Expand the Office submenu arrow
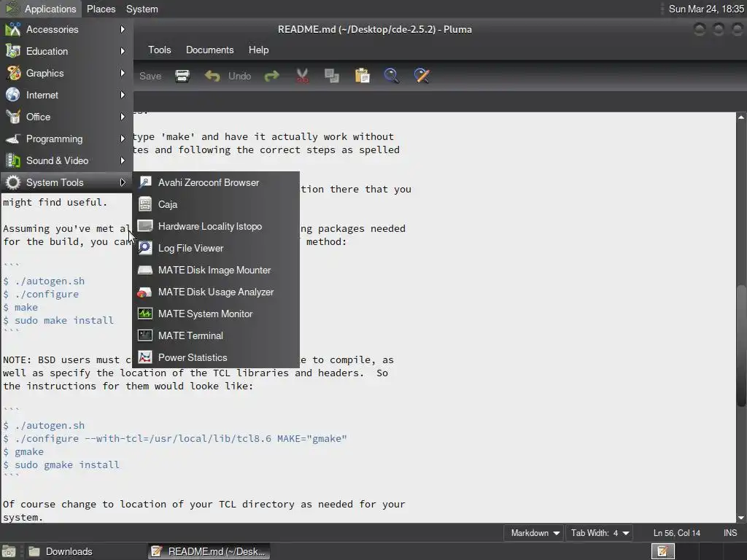The image size is (747, 560). click(x=123, y=117)
